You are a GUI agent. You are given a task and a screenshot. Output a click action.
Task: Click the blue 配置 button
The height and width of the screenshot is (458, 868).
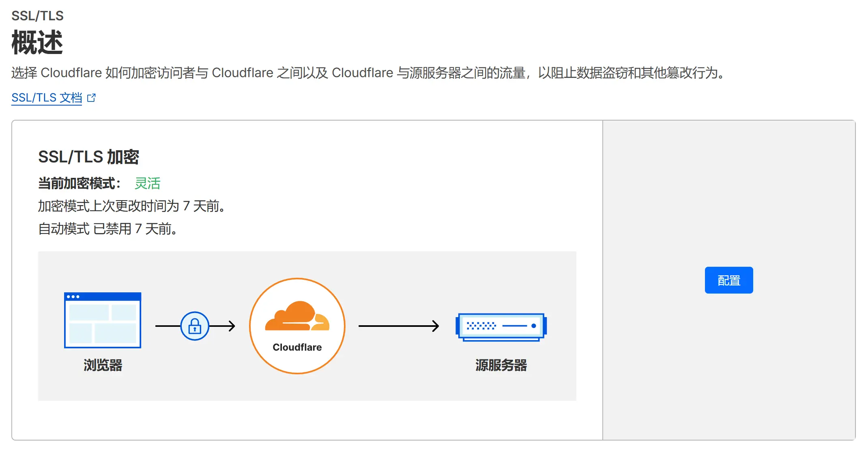[x=728, y=280]
